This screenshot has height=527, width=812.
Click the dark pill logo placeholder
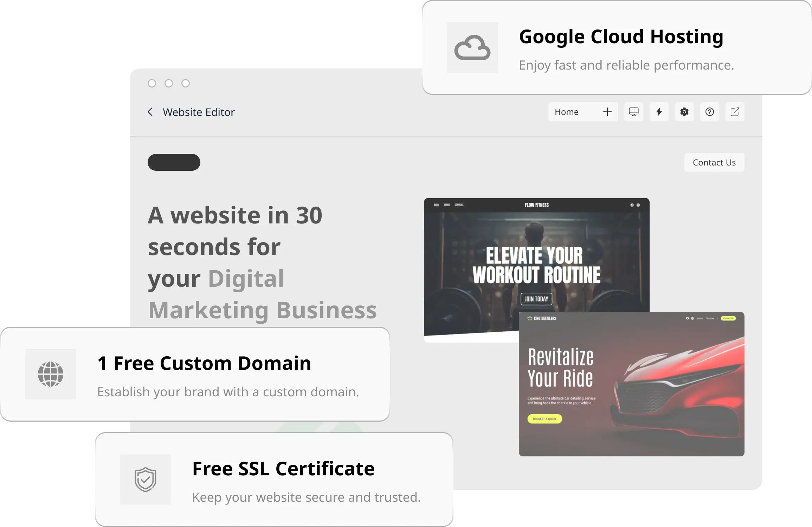coord(174,162)
